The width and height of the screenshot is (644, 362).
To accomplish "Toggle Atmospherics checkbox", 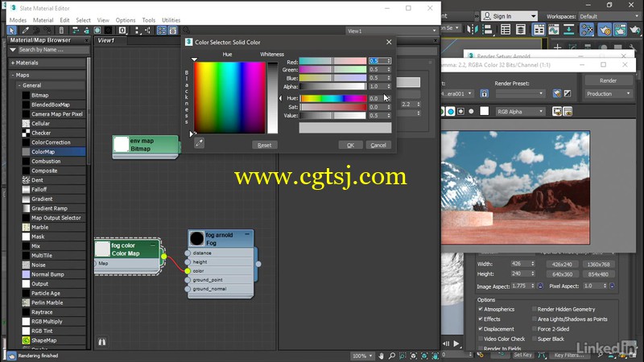I will [x=480, y=309].
